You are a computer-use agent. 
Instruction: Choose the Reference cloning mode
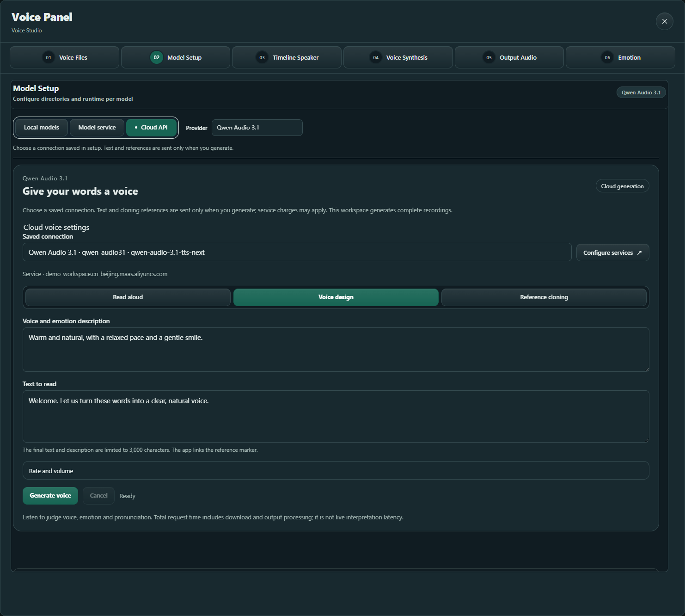544,297
